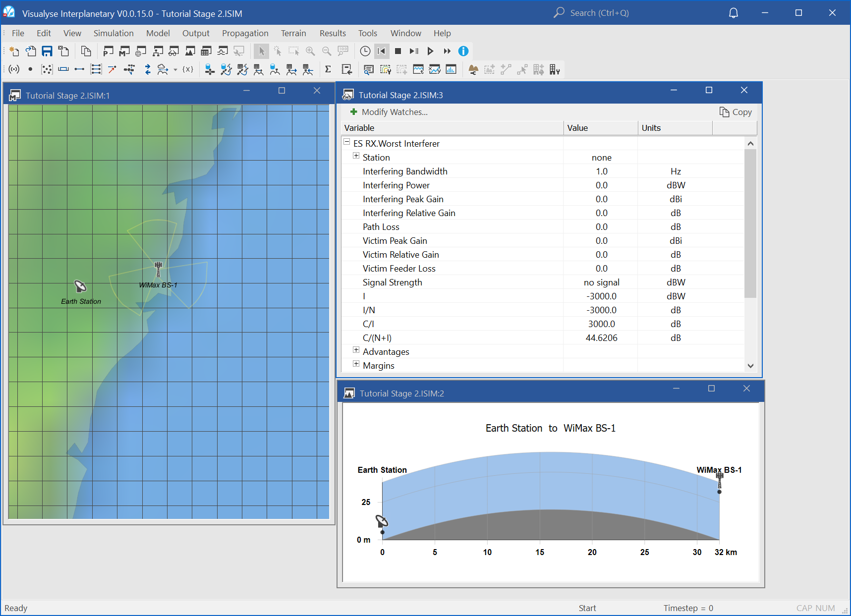Click the link group list icon
Viewport: 851px width, 616px height.
[96, 69]
